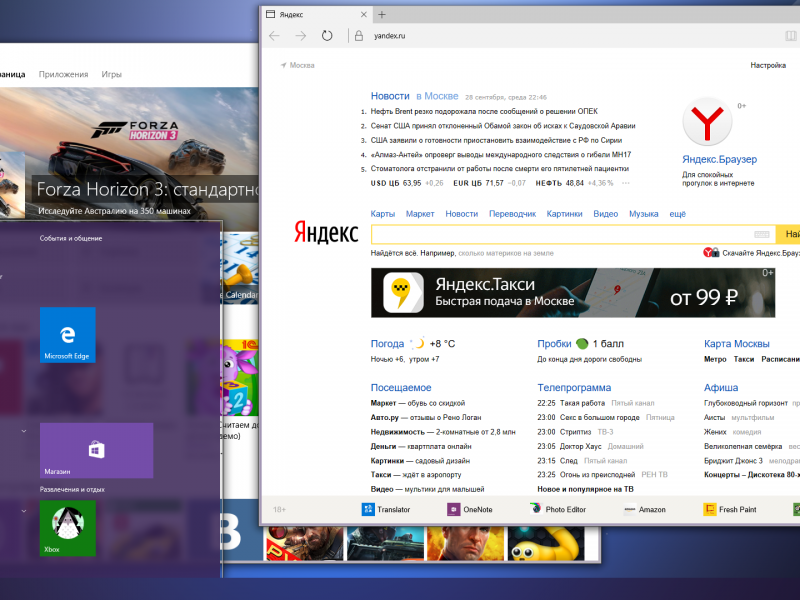Viewport: 800px width, 600px height.
Task: Open the ещё more services menu
Action: (678, 214)
